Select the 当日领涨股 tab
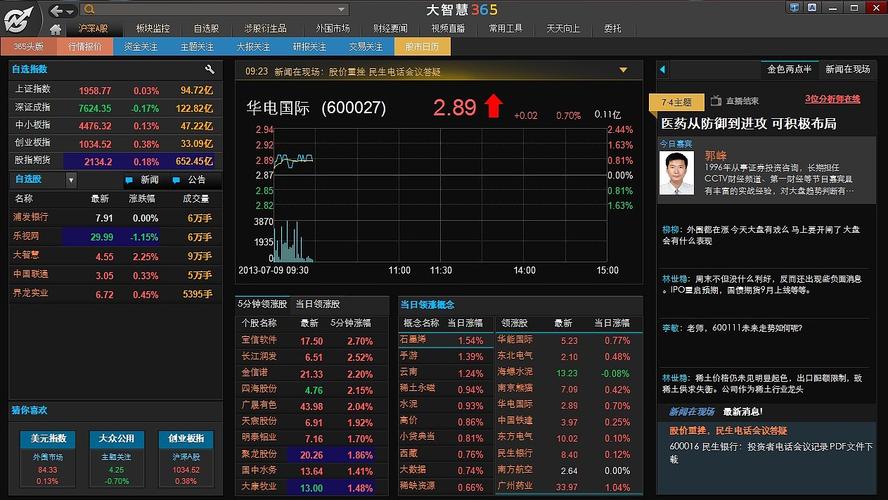Viewport: 888px width, 500px height. (x=317, y=304)
